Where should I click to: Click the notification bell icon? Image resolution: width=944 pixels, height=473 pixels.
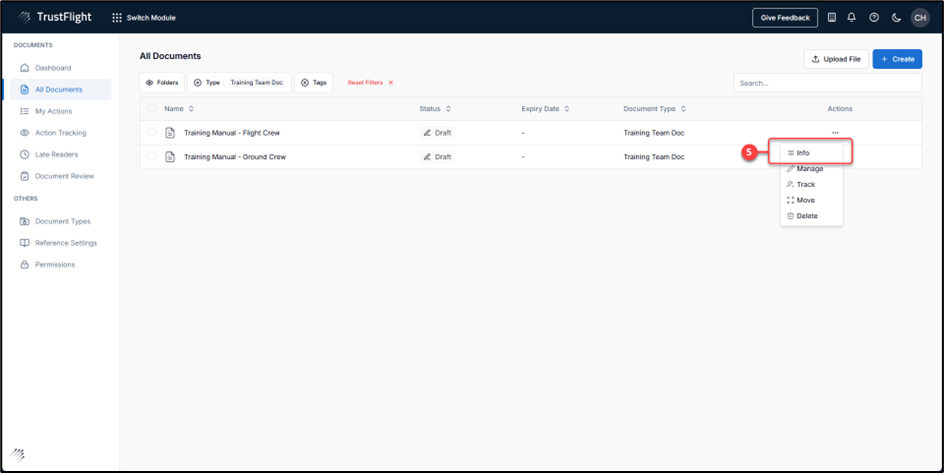(x=851, y=18)
